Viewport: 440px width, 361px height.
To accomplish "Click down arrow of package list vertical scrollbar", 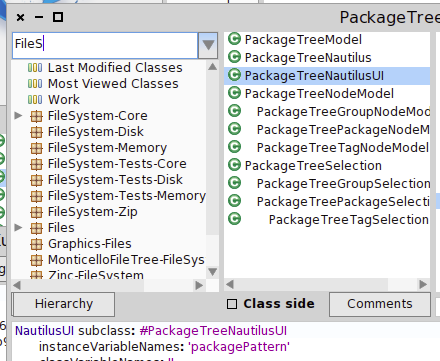I will click(212, 272).
